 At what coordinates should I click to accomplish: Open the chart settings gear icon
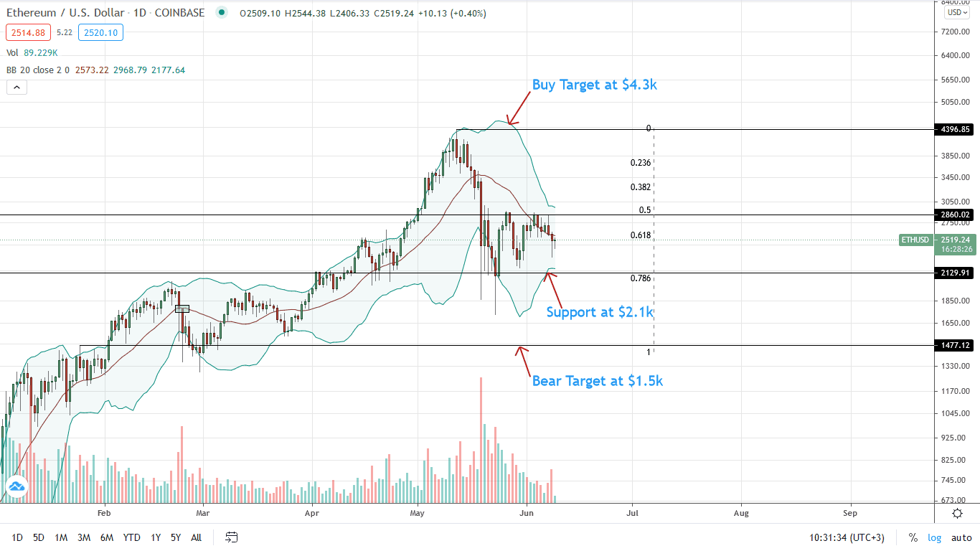(x=957, y=513)
